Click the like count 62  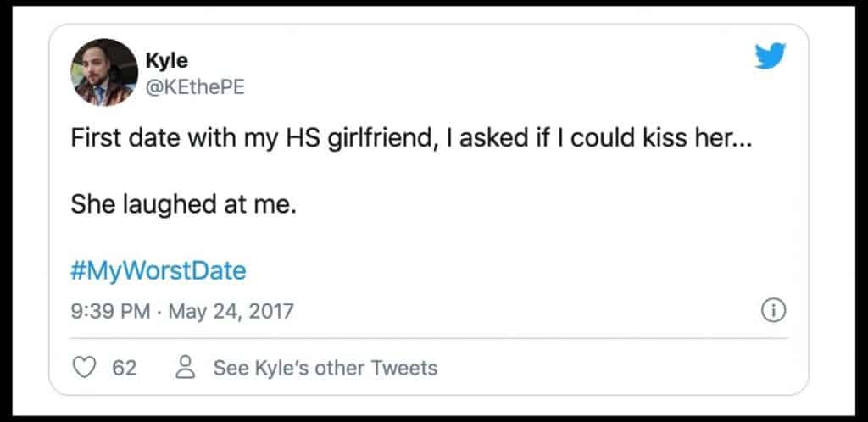(125, 368)
